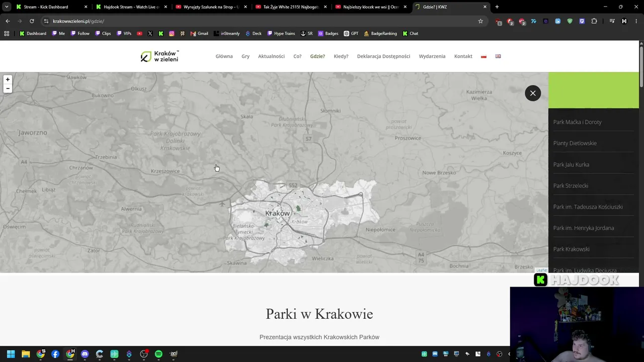The image size is (644, 362).
Task: Open Spotify from the taskbar
Action: (158, 354)
